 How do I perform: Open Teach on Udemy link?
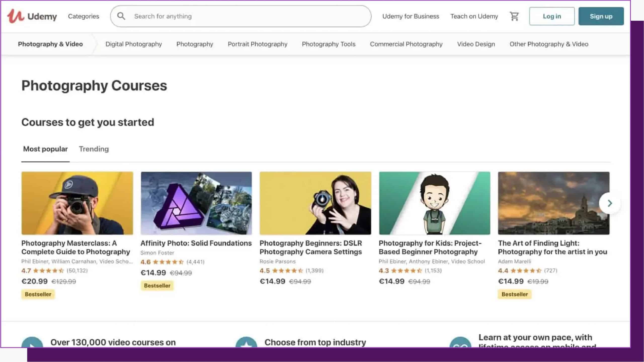coord(474,16)
